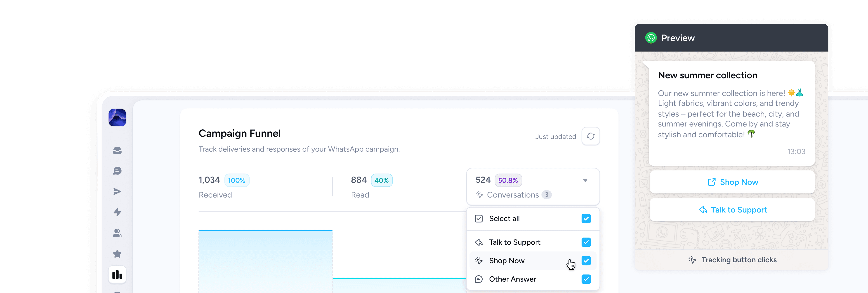Click Shop Now button in preview

732,182
